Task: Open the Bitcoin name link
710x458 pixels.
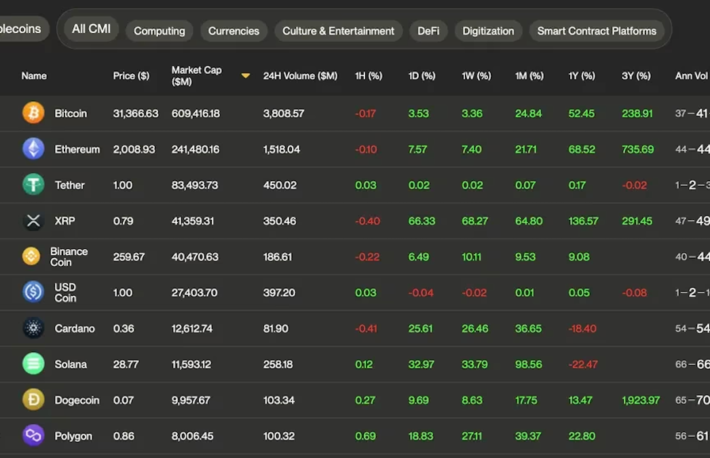Action: [71, 113]
